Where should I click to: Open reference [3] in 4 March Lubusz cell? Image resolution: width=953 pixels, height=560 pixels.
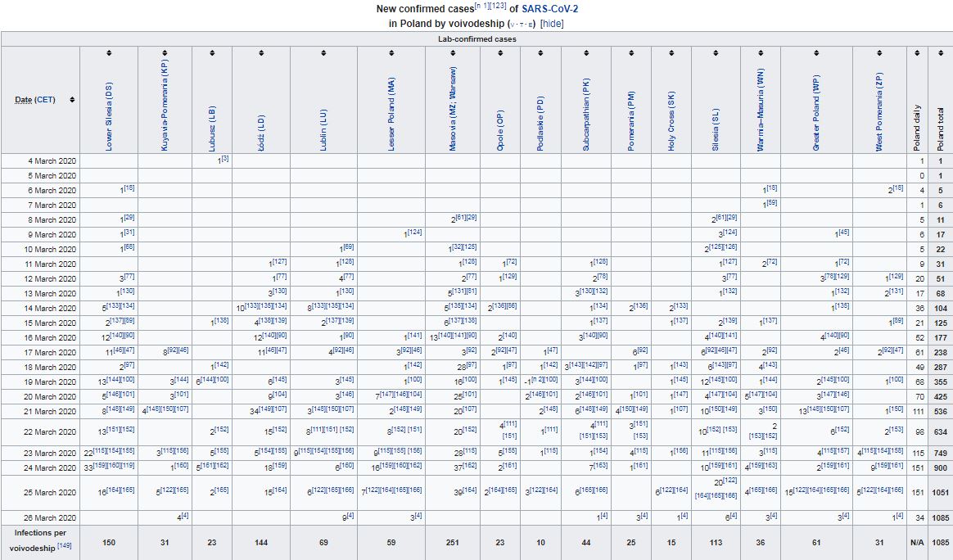pyautogui.click(x=225, y=159)
